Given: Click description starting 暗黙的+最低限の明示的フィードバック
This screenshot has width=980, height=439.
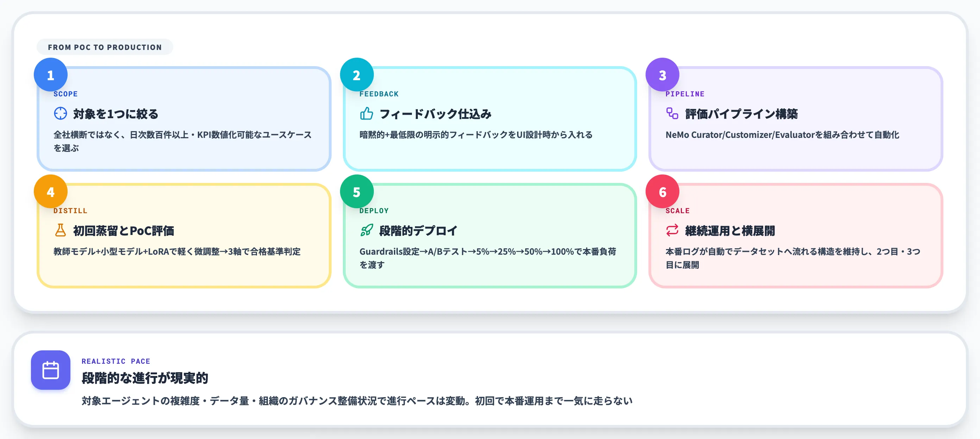Looking at the screenshot, I should [476, 135].
